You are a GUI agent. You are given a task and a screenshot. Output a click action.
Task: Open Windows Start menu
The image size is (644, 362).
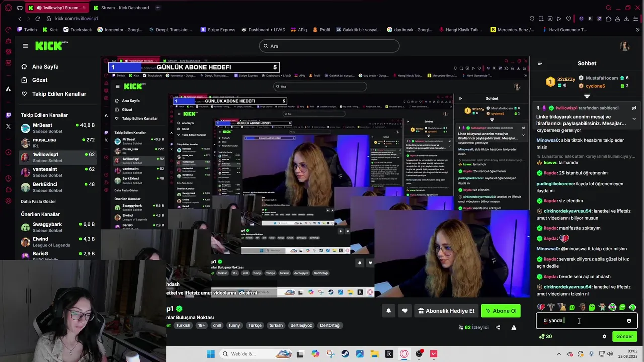click(211, 354)
